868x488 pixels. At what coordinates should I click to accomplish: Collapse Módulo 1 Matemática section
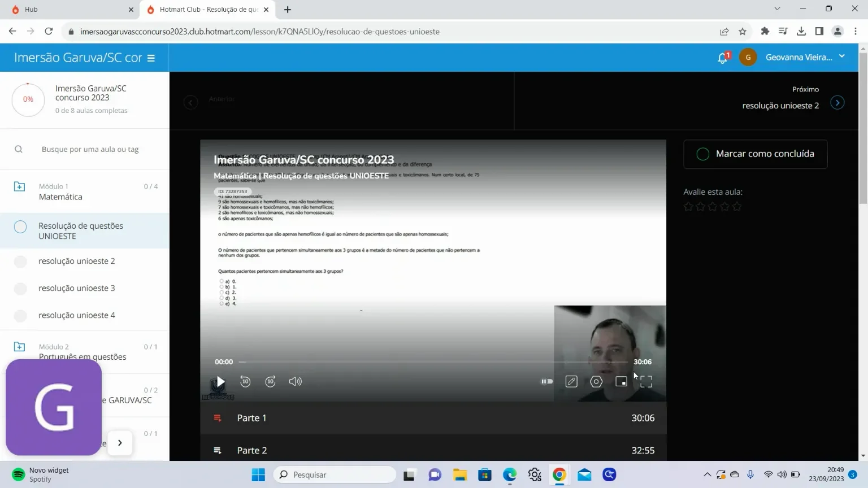[85, 191]
